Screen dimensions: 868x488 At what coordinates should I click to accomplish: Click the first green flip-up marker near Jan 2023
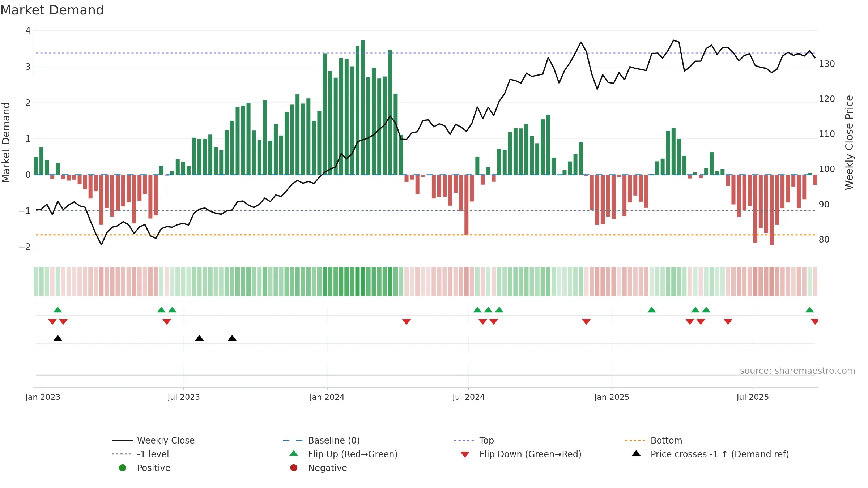click(x=58, y=310)
